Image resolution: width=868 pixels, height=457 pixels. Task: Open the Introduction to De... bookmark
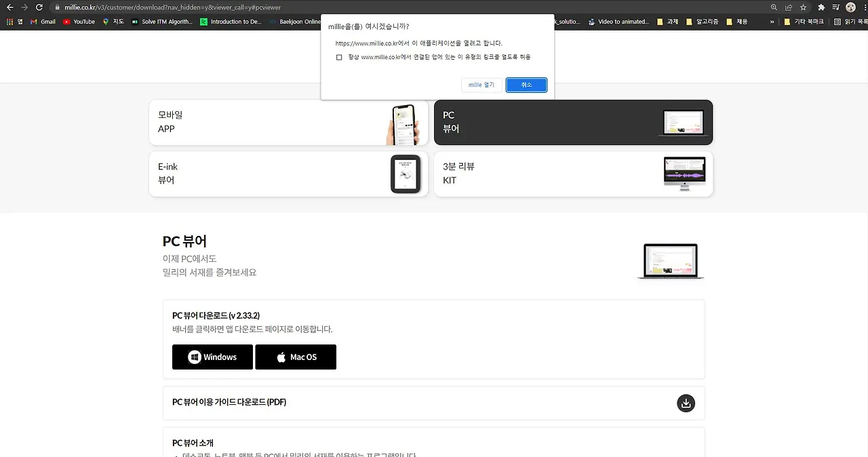click(231, 22)
